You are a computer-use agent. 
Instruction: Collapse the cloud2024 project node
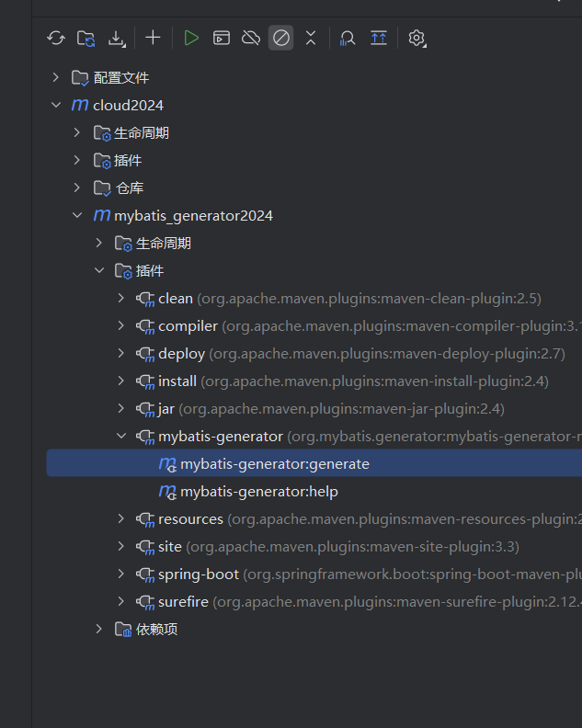tap(56, 105)
